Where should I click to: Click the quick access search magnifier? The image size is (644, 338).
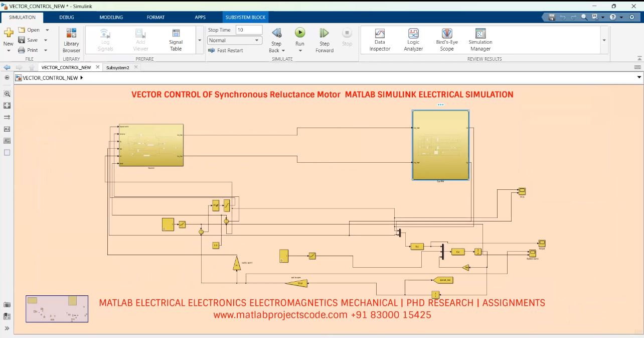[x=584, y=17]
